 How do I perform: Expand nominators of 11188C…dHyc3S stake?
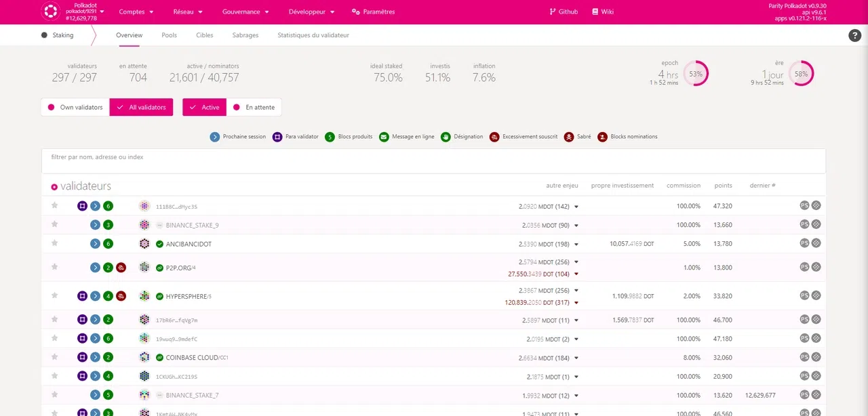pyautogui.click(x=576, y=207)
